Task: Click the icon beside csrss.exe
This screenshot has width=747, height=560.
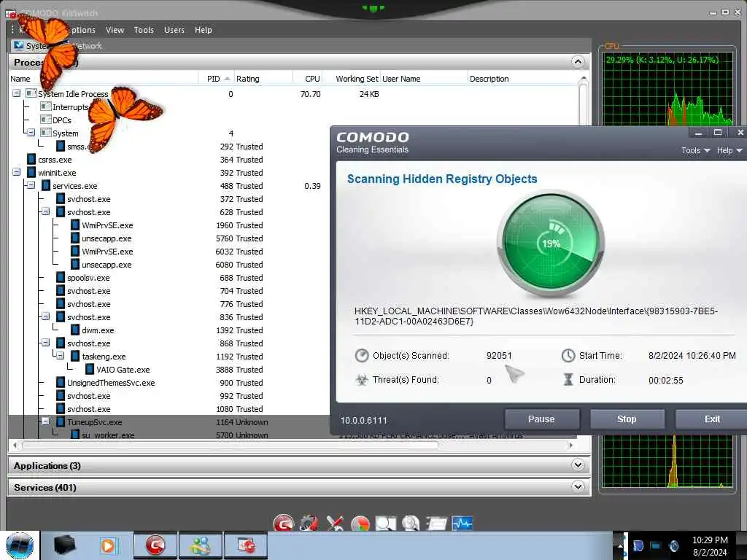Action: (x=31, y=160)
